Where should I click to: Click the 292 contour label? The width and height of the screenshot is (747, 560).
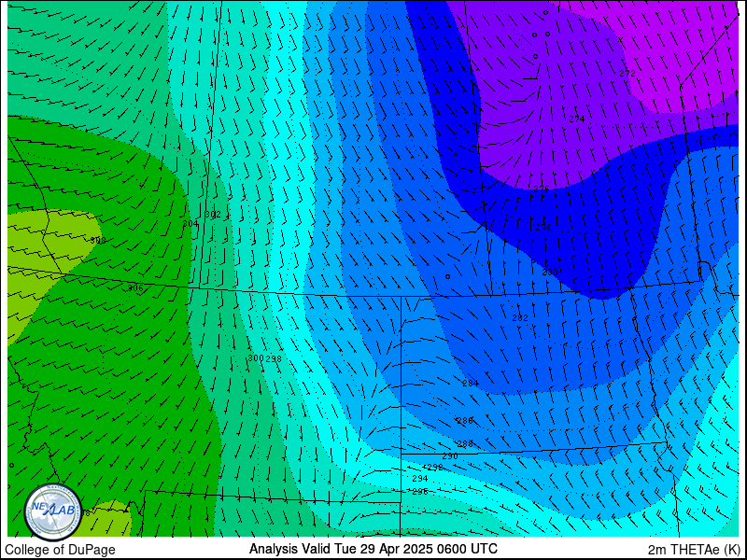[x=435, y=468]
